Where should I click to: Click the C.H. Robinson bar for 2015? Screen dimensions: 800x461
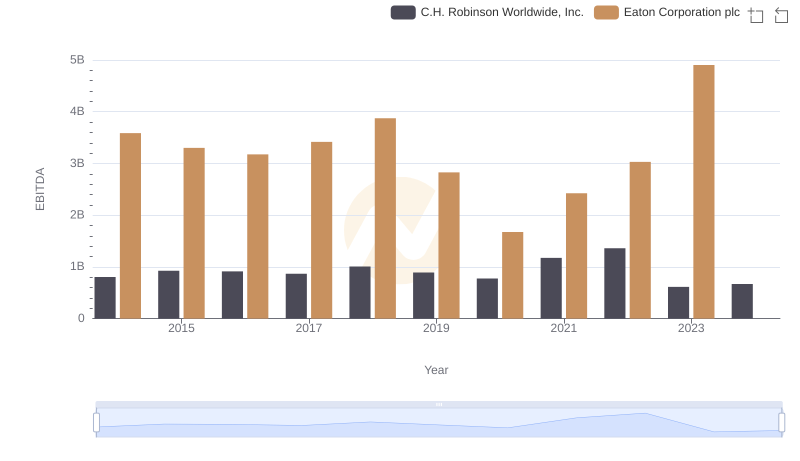click(169, 295)
